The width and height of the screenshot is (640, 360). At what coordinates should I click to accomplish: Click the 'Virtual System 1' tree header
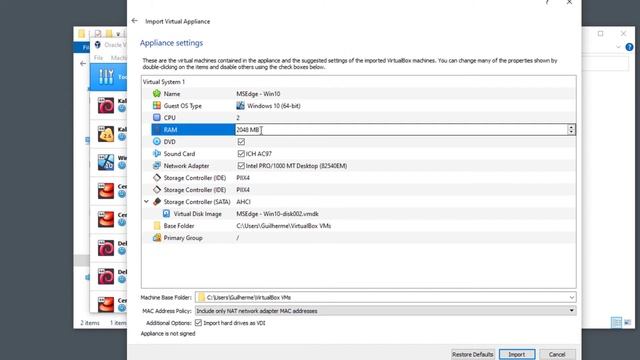(x=164, y=82)
